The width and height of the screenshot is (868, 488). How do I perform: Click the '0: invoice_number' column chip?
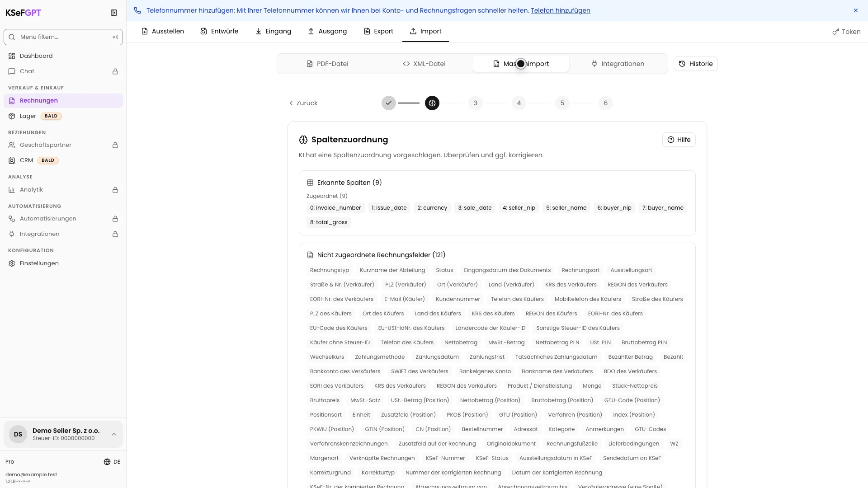coord(335,208)
